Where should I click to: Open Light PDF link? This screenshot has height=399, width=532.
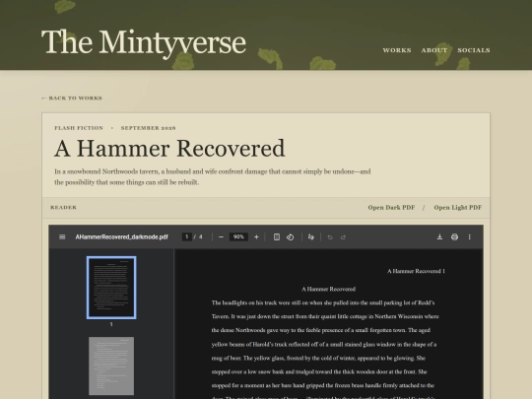458,207
